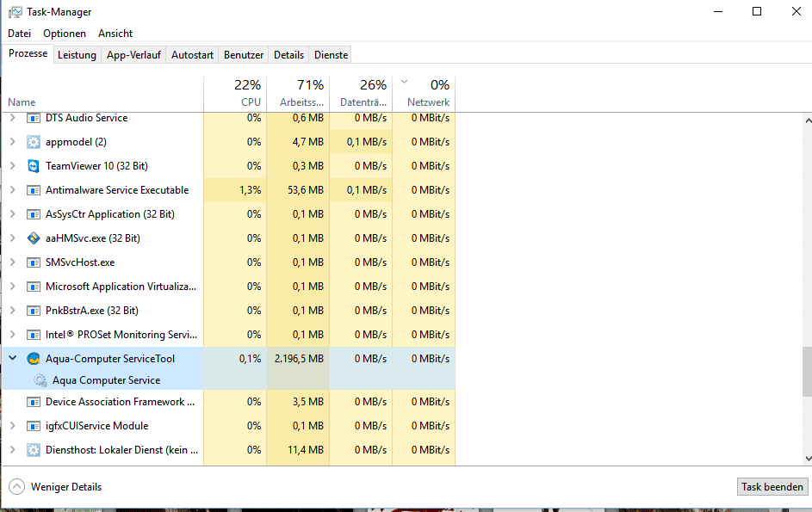812x512 pixels.
Task: Switch to the Leistung tab
Action: coord(77,55)
